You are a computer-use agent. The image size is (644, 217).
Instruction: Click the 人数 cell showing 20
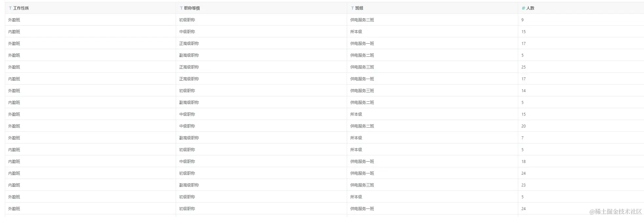coord(523,126)
